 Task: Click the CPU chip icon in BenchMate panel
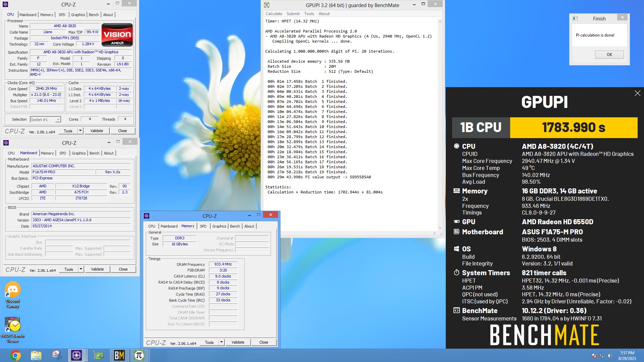(x=457, y=146)
